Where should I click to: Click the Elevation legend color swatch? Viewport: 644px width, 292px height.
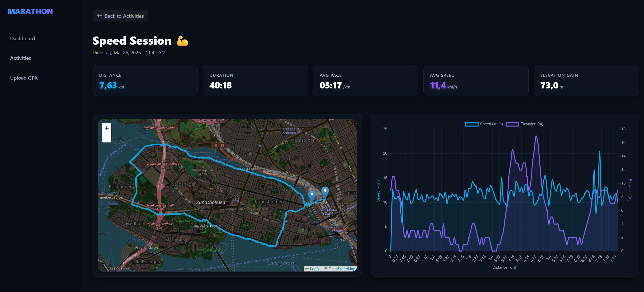(x=512, y=124)
